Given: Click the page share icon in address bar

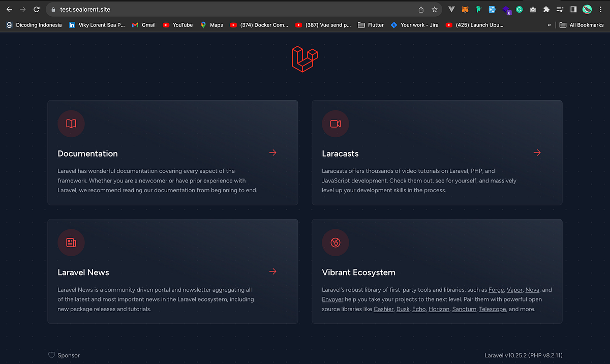Looking at the screenshot, I should (x=420, y=9).
